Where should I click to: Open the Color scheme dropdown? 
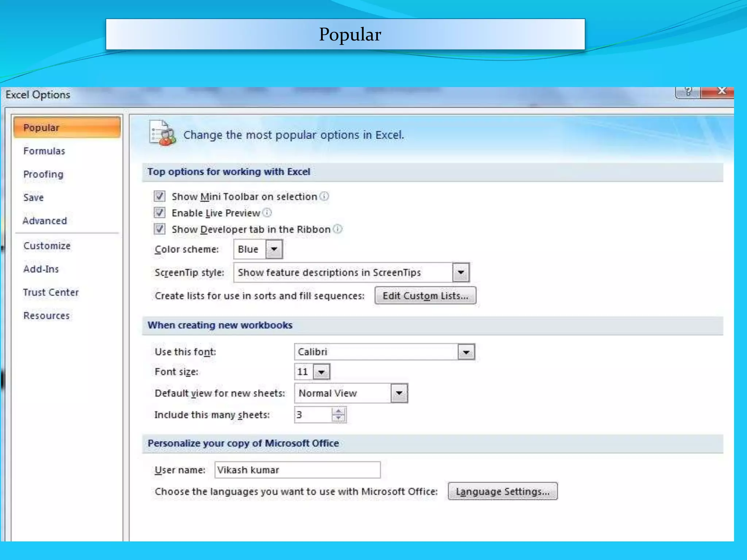point(274,249)
